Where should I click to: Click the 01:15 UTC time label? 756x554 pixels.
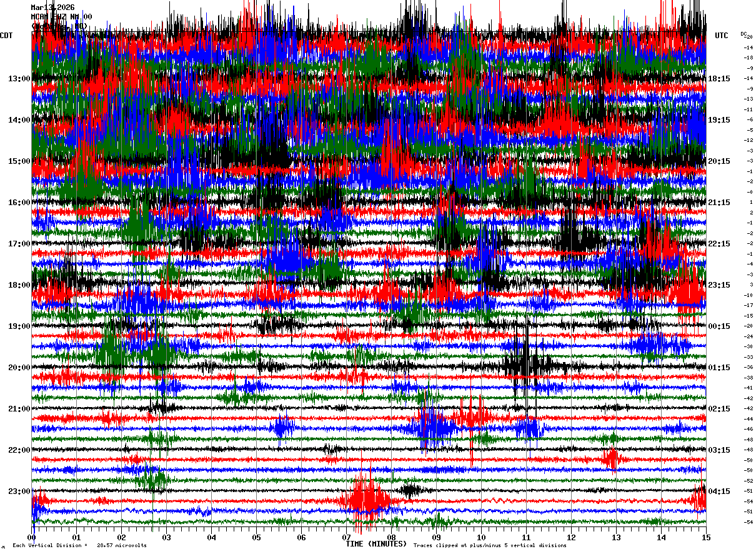click(719, 368)
